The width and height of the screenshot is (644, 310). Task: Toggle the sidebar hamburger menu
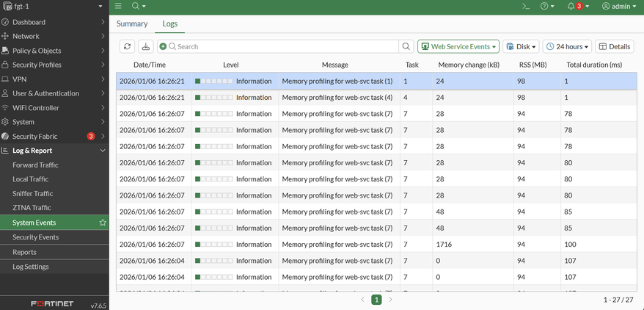tap(118, 7)
